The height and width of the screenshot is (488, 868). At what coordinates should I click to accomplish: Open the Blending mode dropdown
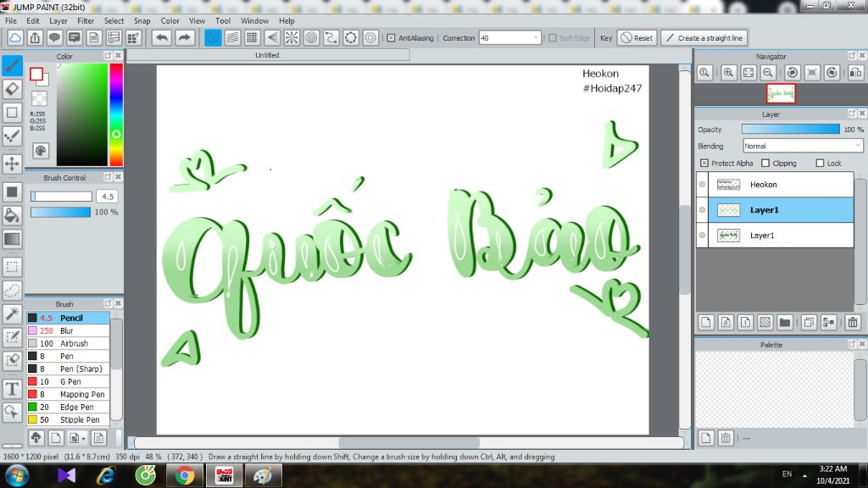pyautogui.click(x=803, y=146)
